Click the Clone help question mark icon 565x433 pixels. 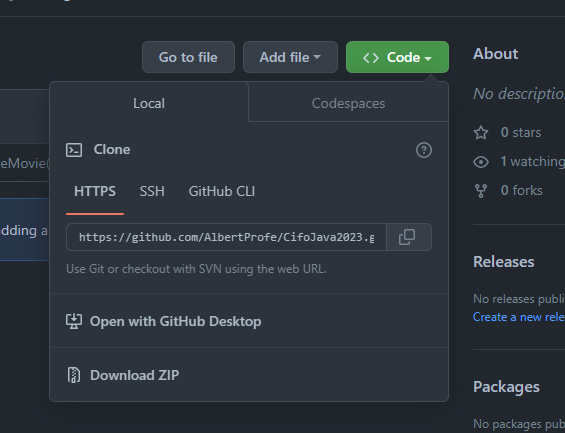tap(424, 150)
